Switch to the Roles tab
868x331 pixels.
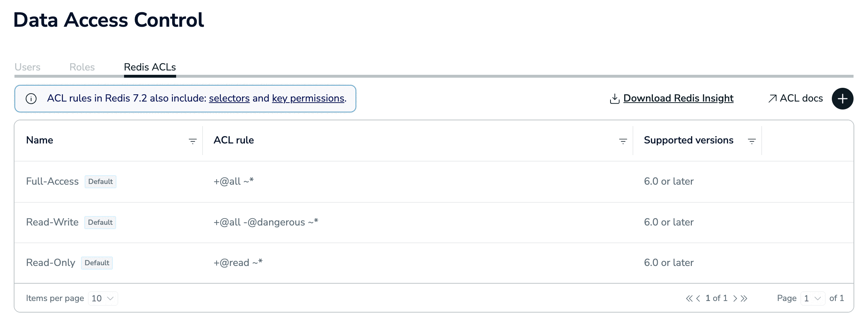point(82,67)
